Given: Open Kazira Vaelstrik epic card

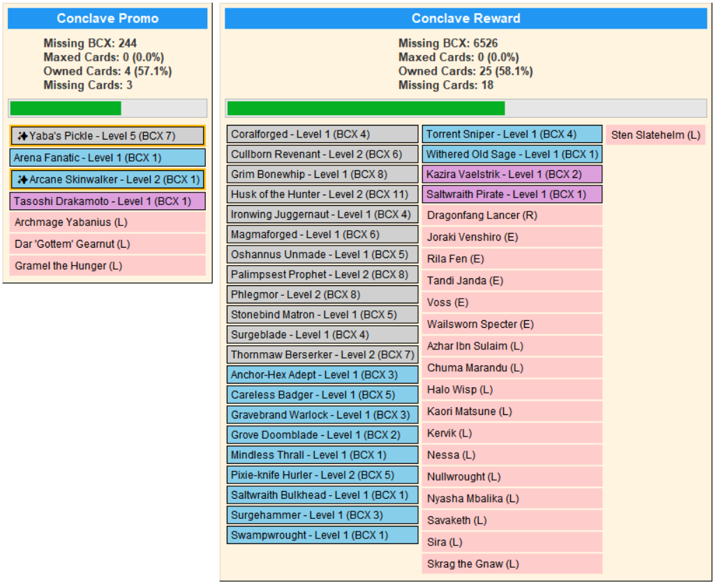Looking at the screenshot, I should 512,174.
